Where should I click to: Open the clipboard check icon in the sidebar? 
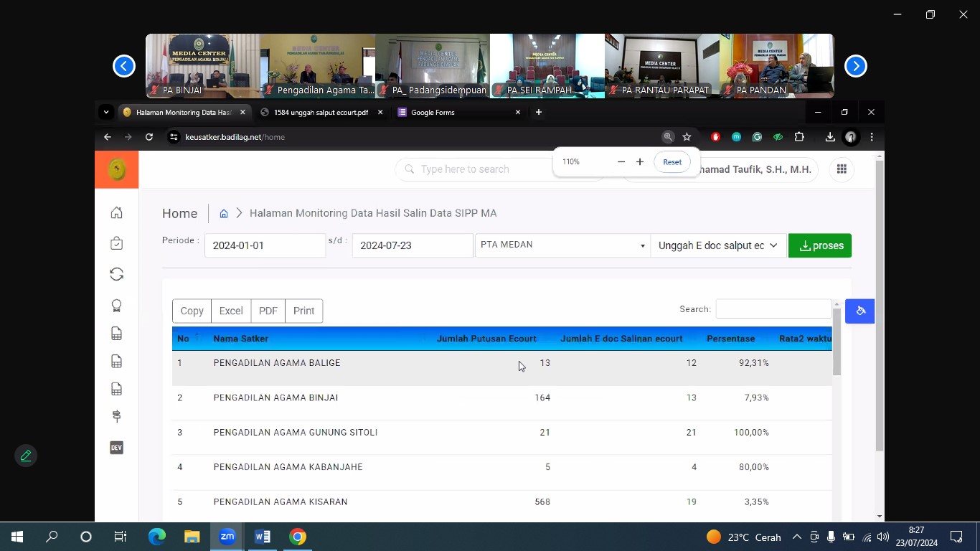coord(116,244)
